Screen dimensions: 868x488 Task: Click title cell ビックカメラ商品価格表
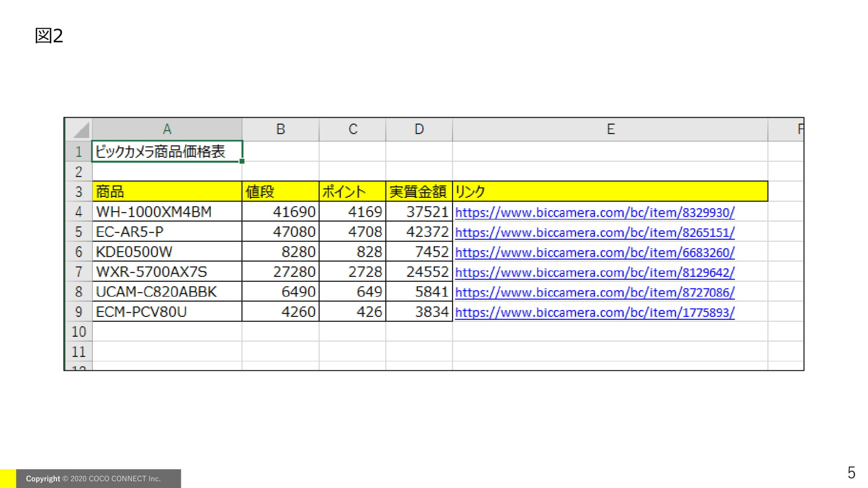tap(167, 151)
